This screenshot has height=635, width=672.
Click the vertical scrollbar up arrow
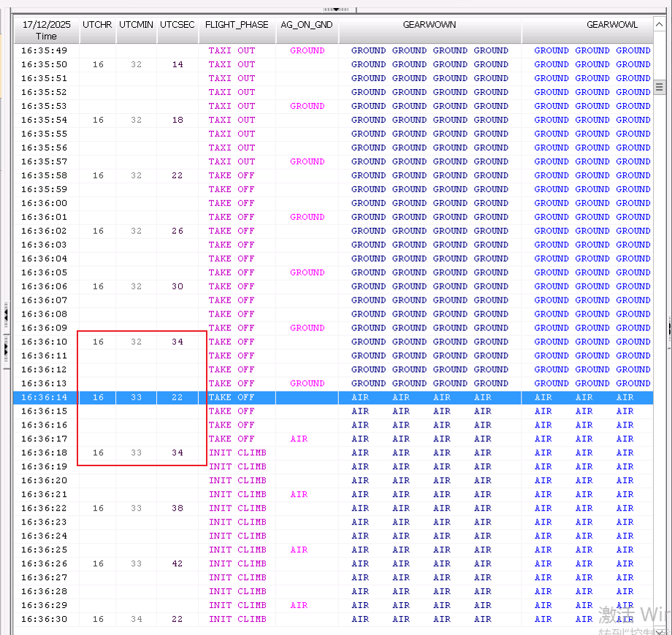point(660,25)
